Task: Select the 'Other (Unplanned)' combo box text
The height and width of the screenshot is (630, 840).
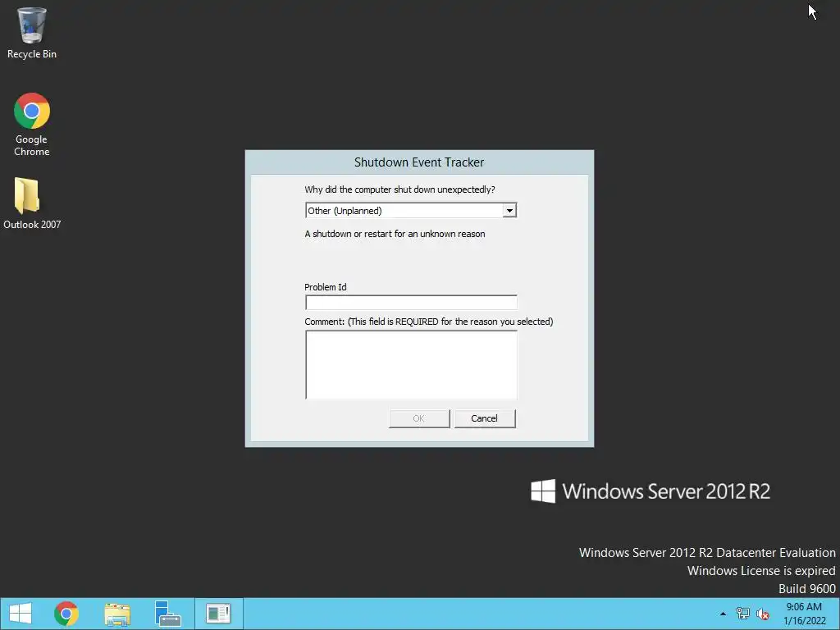Action: pos(345,211)
